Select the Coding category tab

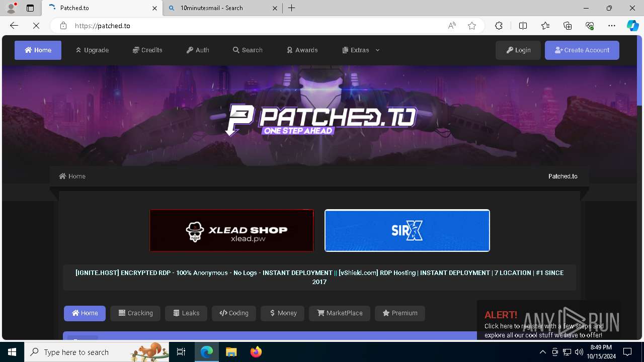[x=234, y=313]
